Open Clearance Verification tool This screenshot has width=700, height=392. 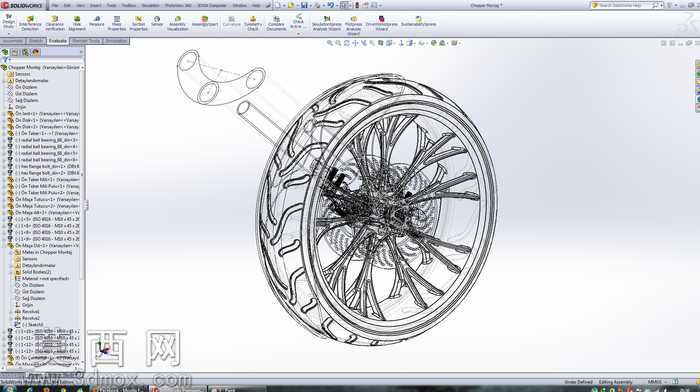pos(55,24)
